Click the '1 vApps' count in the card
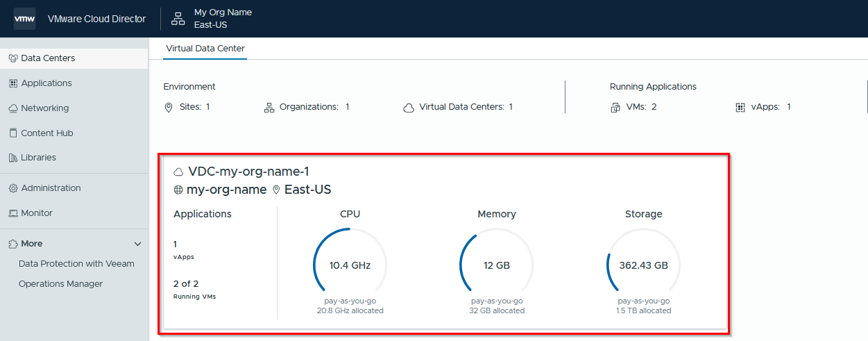Image resolution: width=868 pixels, height=341 pixels. tap(184, 250)
